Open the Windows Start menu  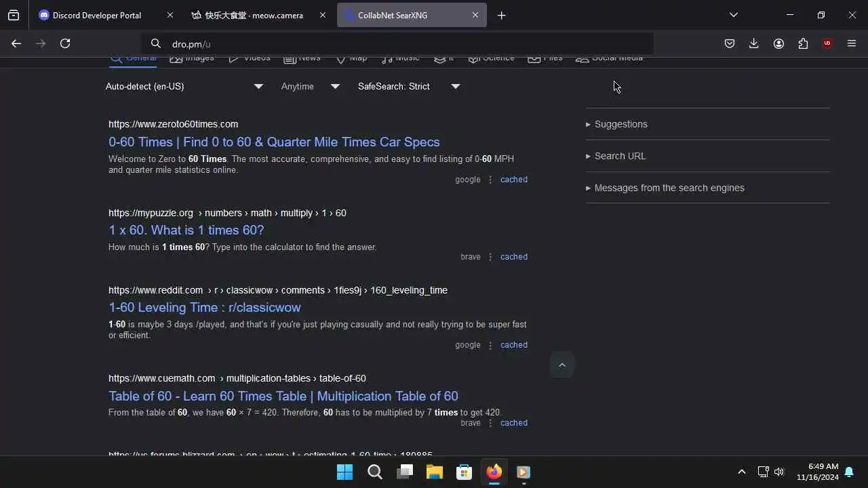pos(344,472)
